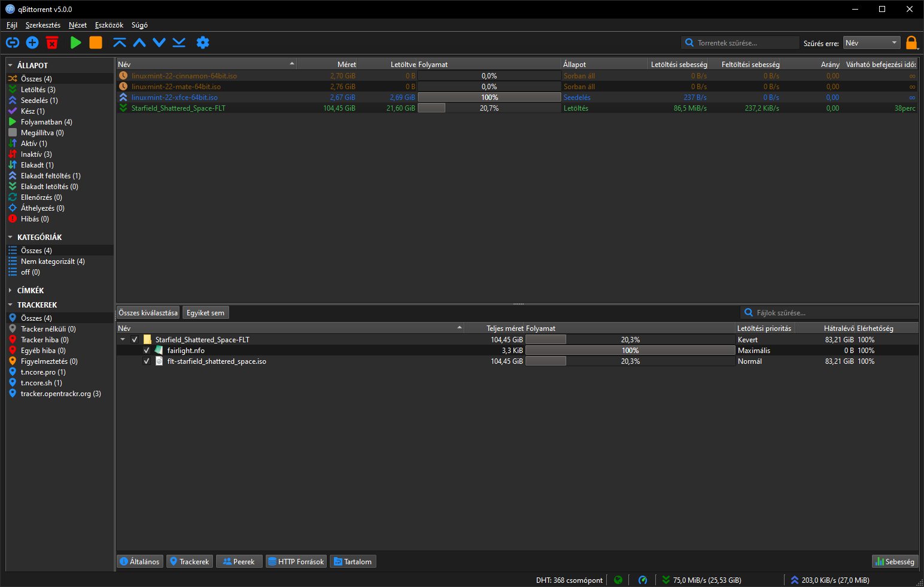The image size is (924, 587).
Task: Move torrent down in queue icon
Action: (159, 42)
